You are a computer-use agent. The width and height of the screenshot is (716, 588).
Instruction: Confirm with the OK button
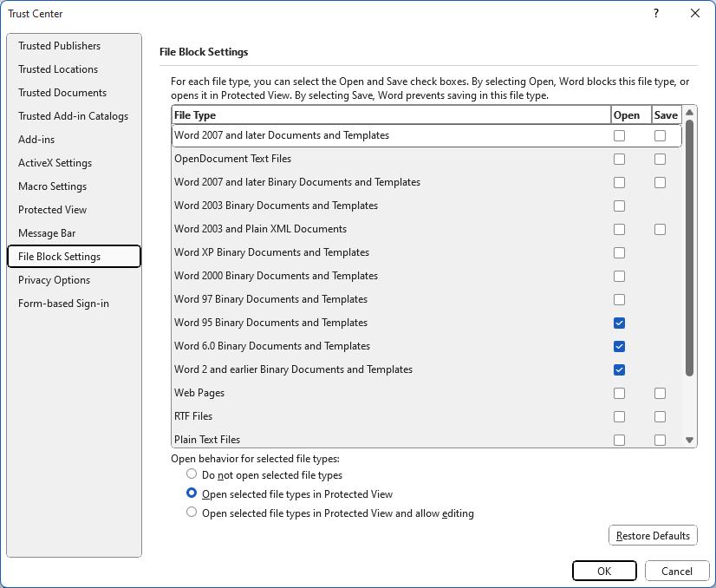[x=604, y=572]
